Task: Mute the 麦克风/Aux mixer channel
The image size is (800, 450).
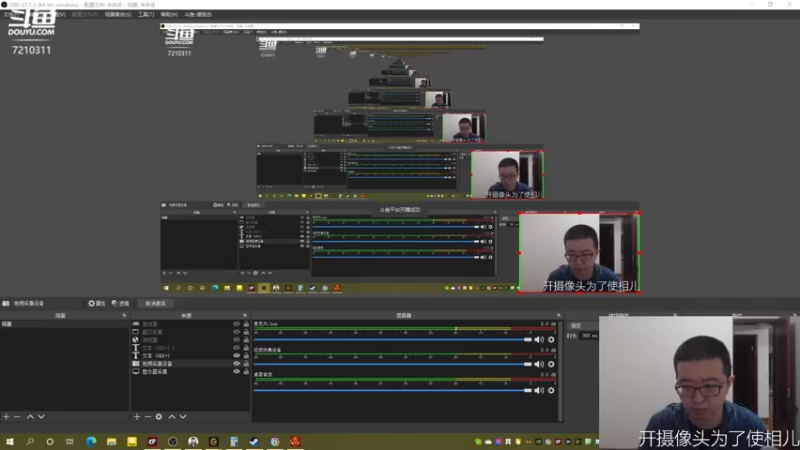Action: (539, 340)
